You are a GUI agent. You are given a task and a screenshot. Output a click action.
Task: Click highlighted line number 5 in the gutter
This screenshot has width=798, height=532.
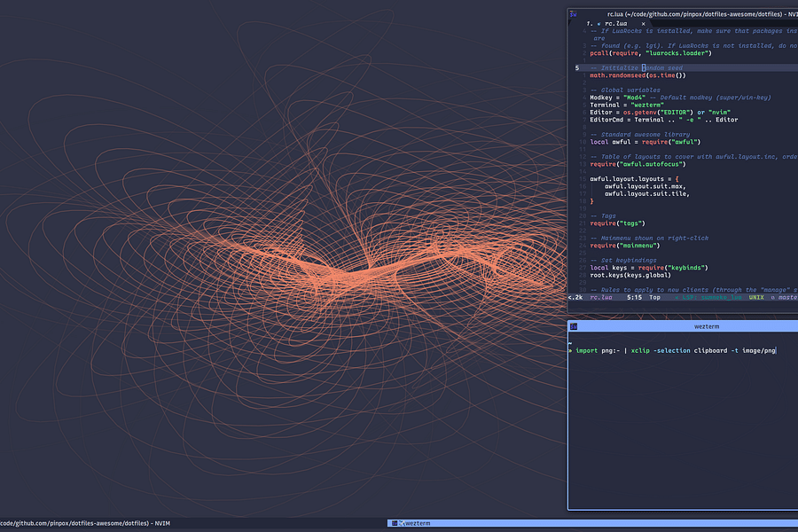pyautogui.click(x=575, y=66)
